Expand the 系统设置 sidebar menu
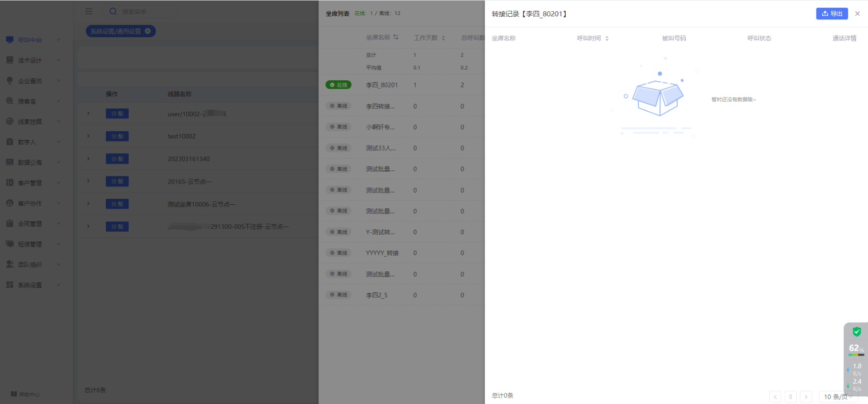The height and width of the screenshot is (404, 868). pos(31,285)
